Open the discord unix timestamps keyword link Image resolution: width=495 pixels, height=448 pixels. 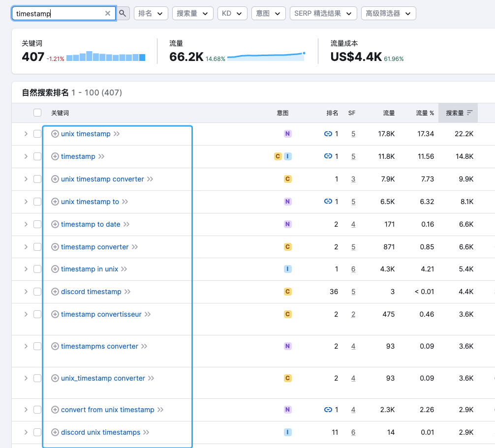pyautogui.click(x=100, y=432)
